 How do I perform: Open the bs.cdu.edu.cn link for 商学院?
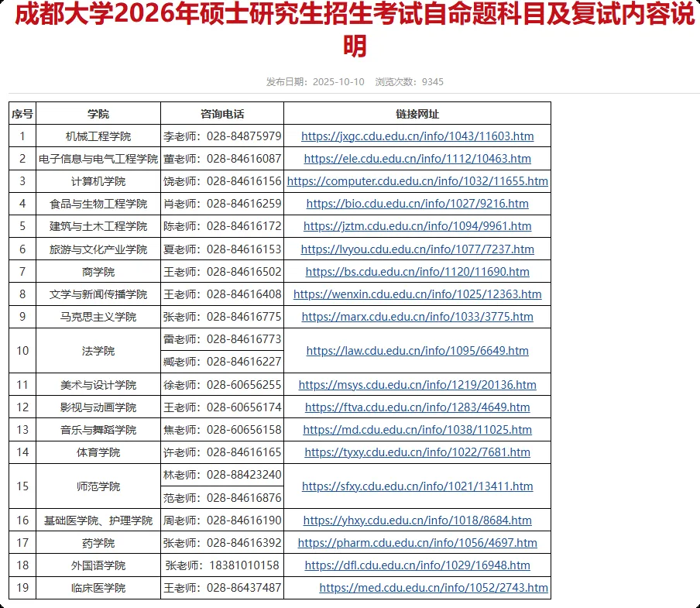[417, 271]
